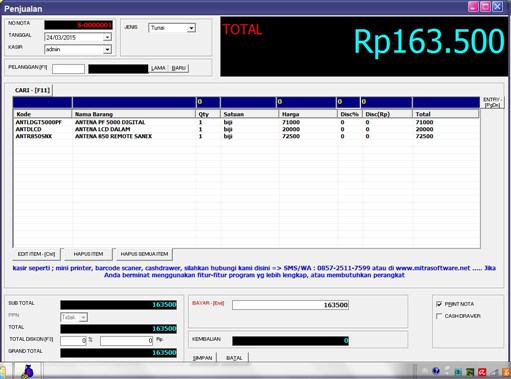Click the green system tray icon
Image resolution: width=511 pixels, height=379 pixels.
click(470, 372)
